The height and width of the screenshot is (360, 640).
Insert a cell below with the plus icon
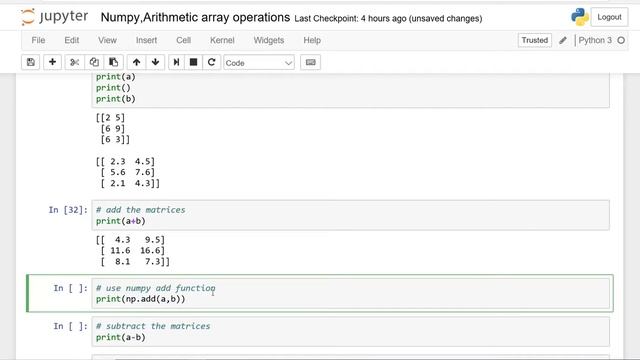(52, 62)
